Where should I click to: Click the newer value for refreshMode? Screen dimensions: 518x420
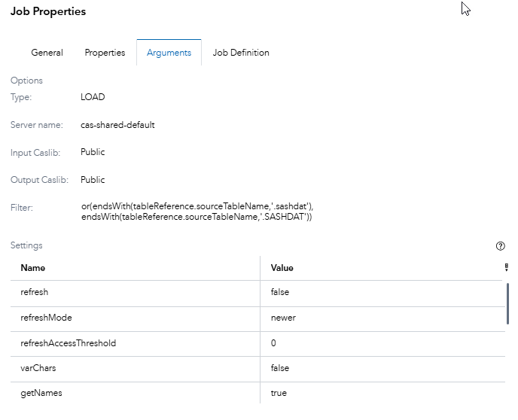tap(283, 318)
